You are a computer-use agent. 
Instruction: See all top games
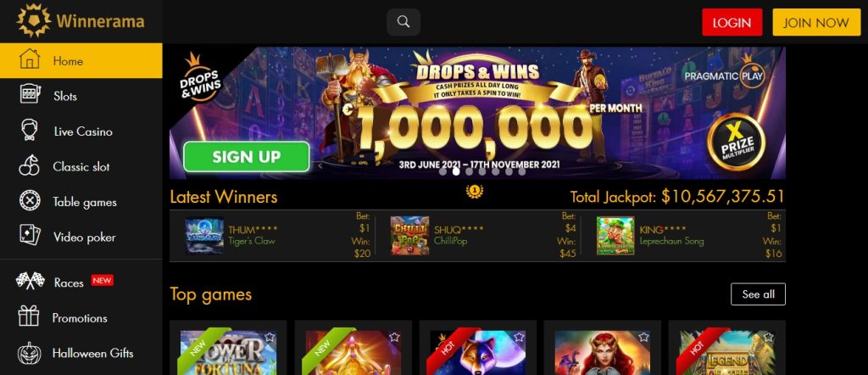tap(758, 294)
